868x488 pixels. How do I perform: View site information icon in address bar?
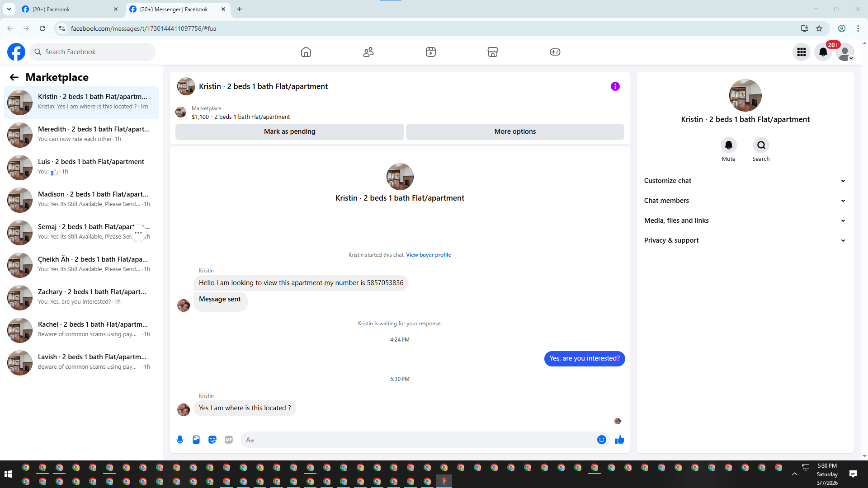pyautogui.click(x=62, y=28)
